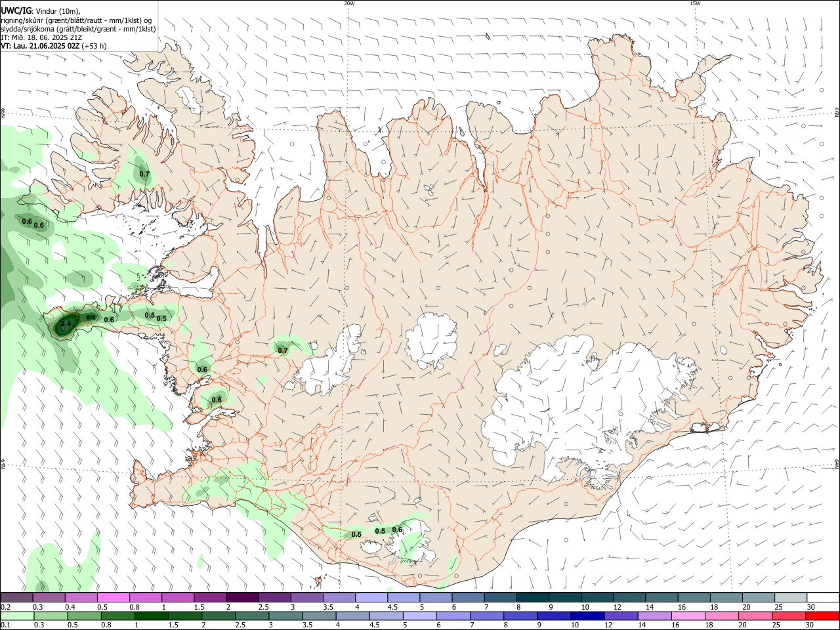The width and height of the screenshot is (840, 630).
Task: Click the 'slydda/snjókoma' legend description line
Action: point(78,29)
